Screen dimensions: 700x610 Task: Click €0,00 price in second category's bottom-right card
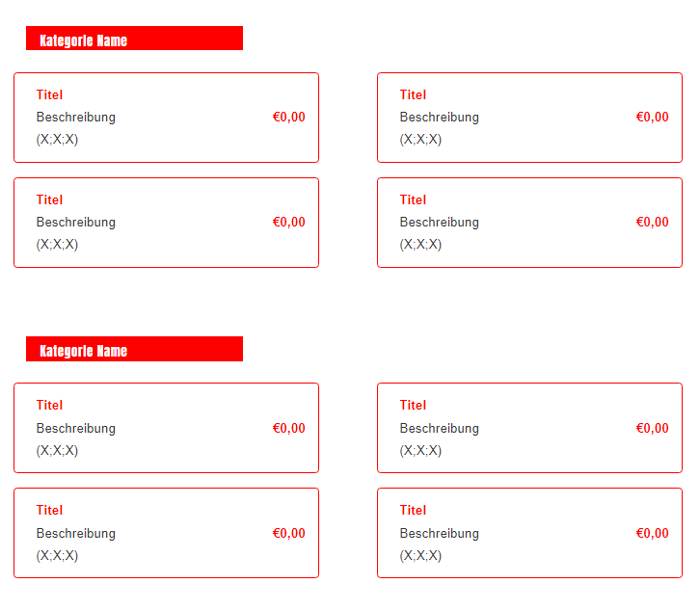(652, 533)
